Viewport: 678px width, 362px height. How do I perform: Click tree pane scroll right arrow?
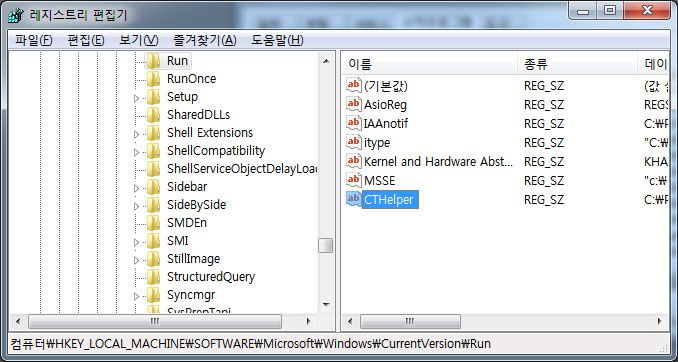308,321
